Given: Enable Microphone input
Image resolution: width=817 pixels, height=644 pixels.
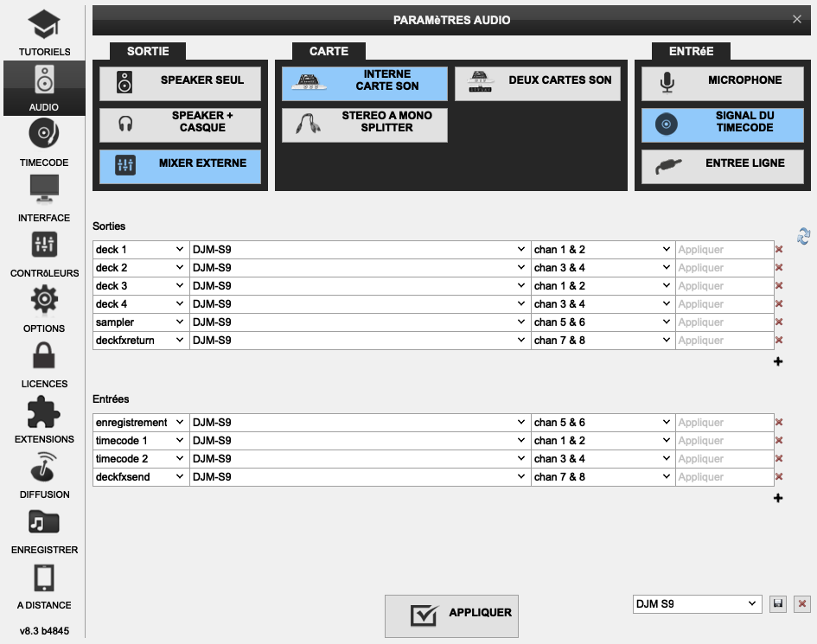Looking at the screenshot, I should pos(723,83).
